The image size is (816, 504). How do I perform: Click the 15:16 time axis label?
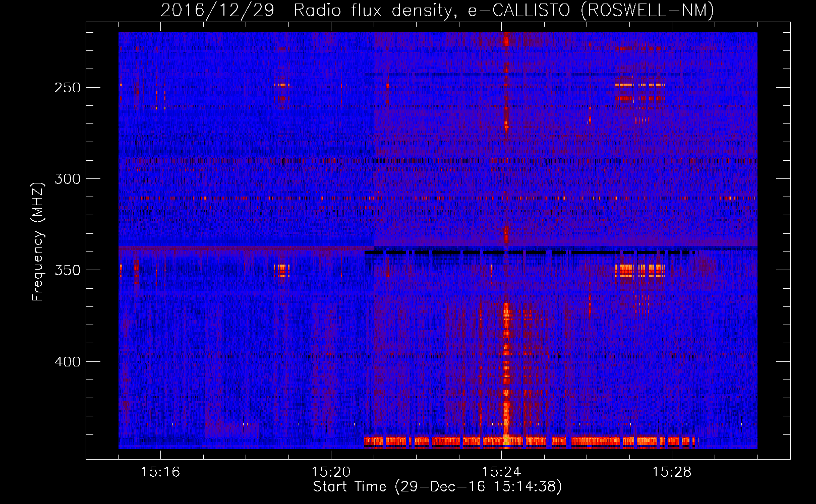point(160,472)
